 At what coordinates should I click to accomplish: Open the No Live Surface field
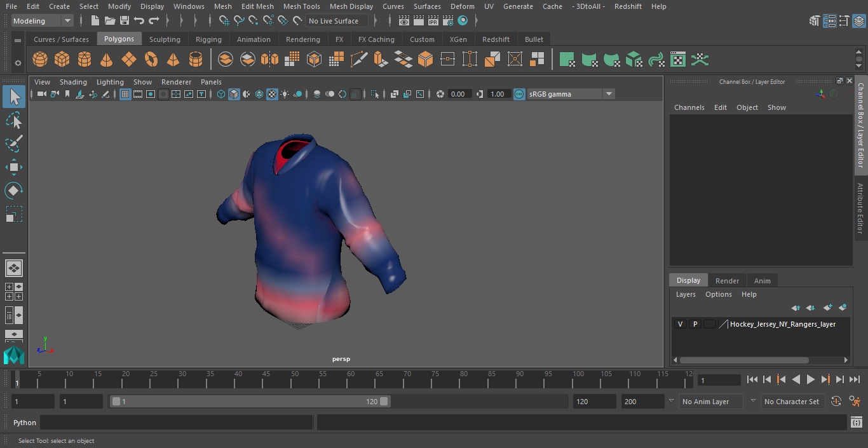(x=337, y=21)
